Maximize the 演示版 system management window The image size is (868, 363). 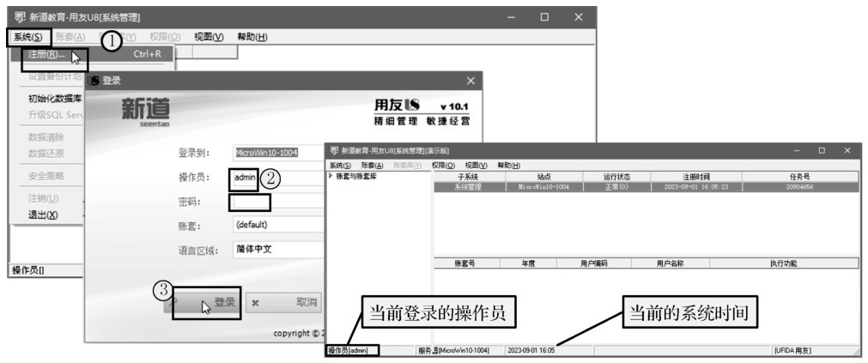(x=822, y=150)
